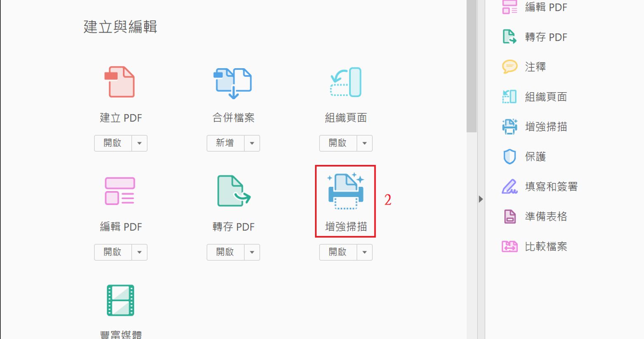The width and height of the screenshot is (644, 339).
Task: Select 保護 shield icon in sidebar
Action: tap(509, 157)
